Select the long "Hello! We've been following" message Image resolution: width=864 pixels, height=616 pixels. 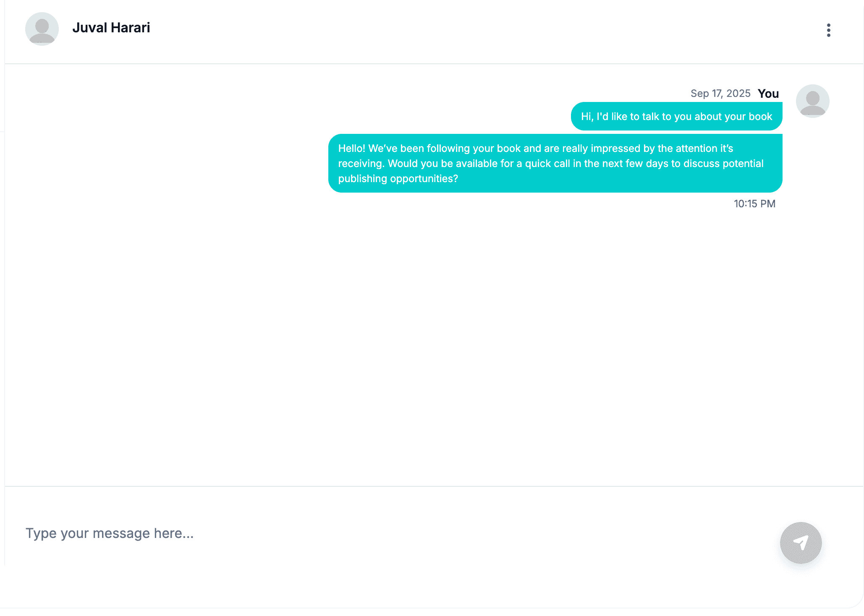555,163
